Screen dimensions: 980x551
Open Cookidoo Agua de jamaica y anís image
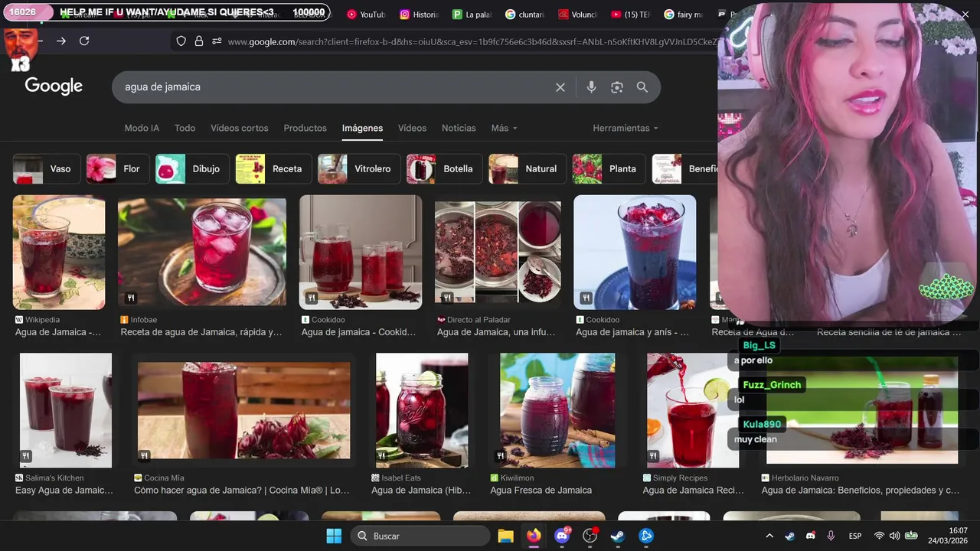[635, 253]
